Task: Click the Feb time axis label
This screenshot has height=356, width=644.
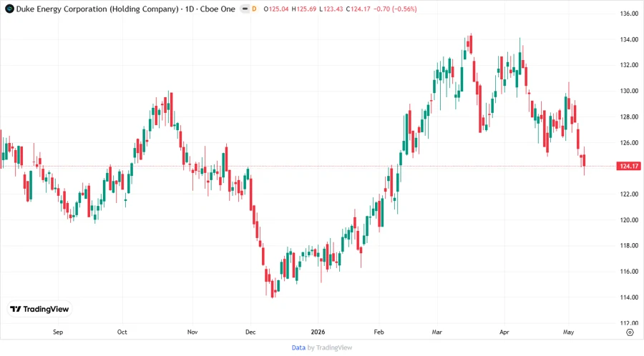Action: tap(379, 332)
